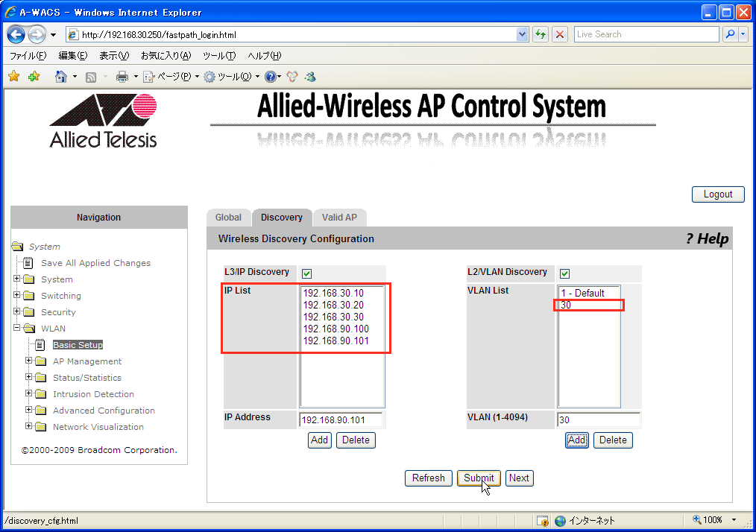The width and height of the screenshot is (756, 532).
Task: Open the address bar history dropdown
Action: coord(522,34)
